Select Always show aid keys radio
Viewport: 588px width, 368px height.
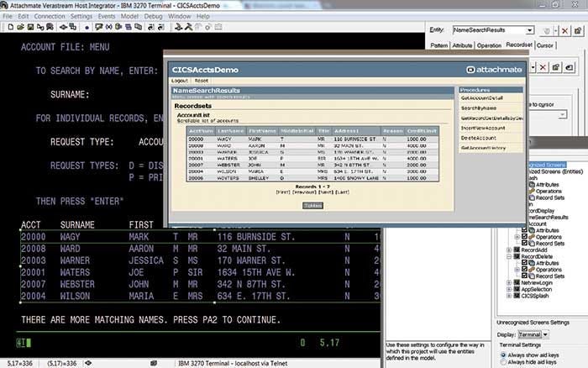503,355
